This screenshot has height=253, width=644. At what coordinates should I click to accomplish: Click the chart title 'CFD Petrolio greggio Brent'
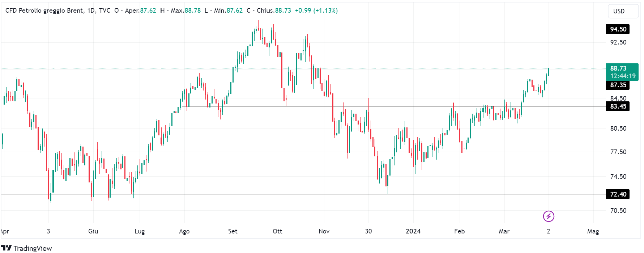tap(44, 10)
